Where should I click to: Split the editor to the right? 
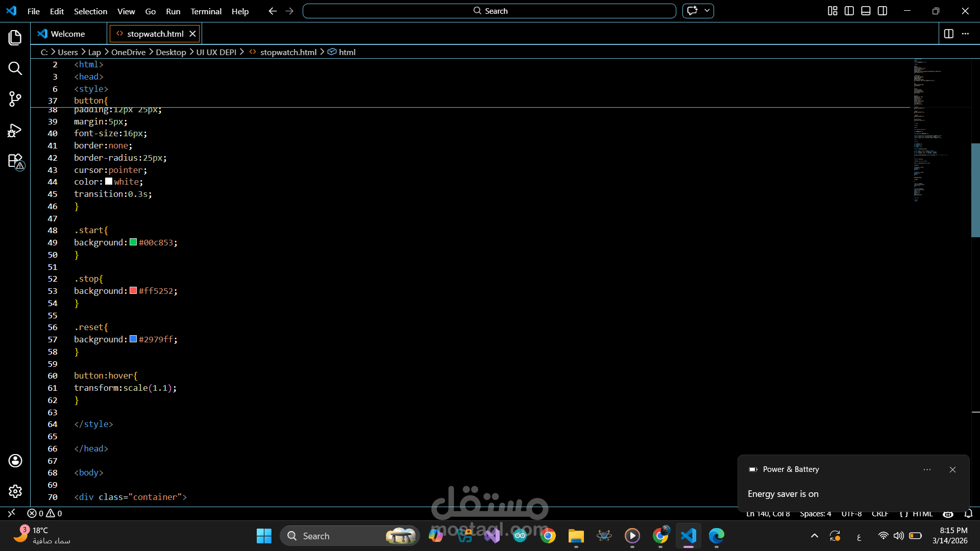tap(948, 34)
